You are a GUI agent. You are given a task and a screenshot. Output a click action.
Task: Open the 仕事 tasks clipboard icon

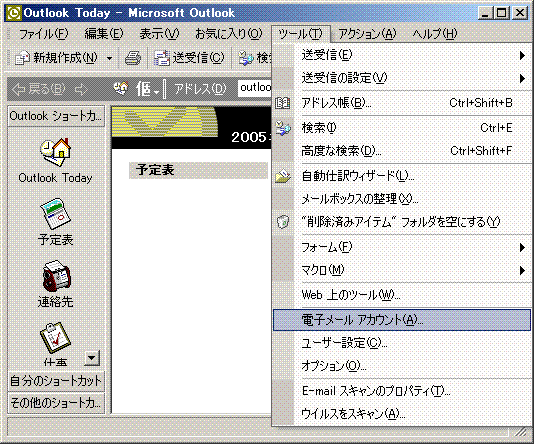click(55, 337)
